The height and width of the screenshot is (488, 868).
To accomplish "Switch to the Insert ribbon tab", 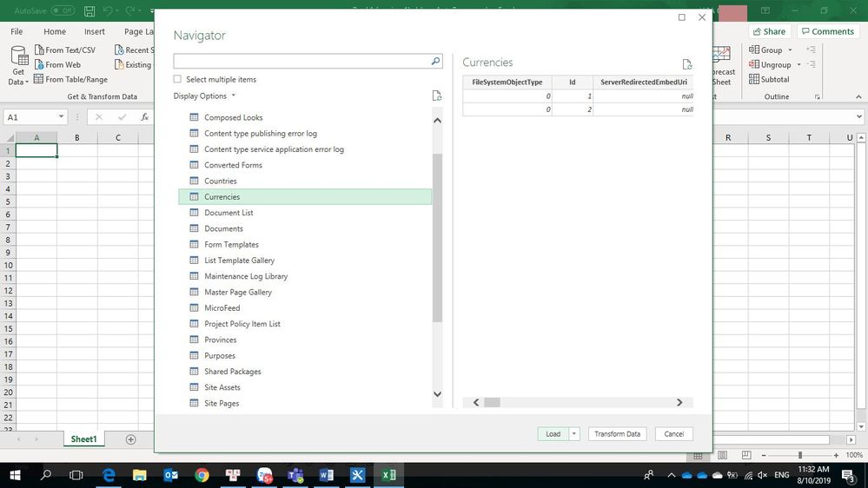I will click(x=95, y=31).
